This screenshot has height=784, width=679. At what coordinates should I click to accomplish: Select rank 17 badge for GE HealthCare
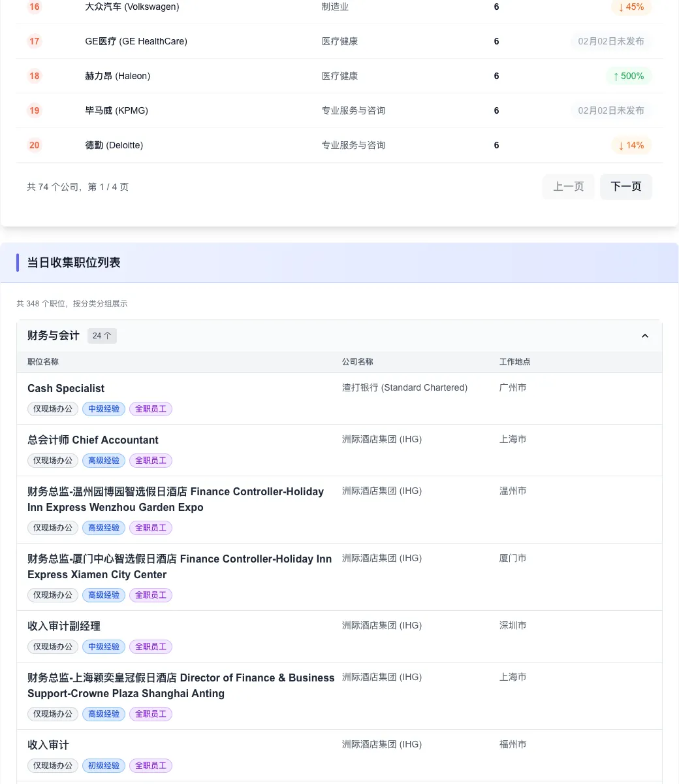tap(35, 41)
